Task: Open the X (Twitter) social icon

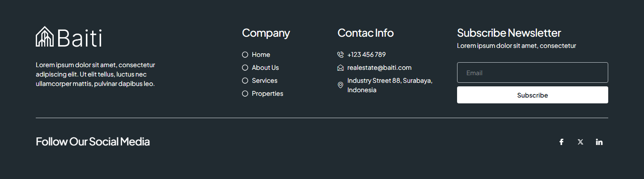Action: (x=580, y=142)
